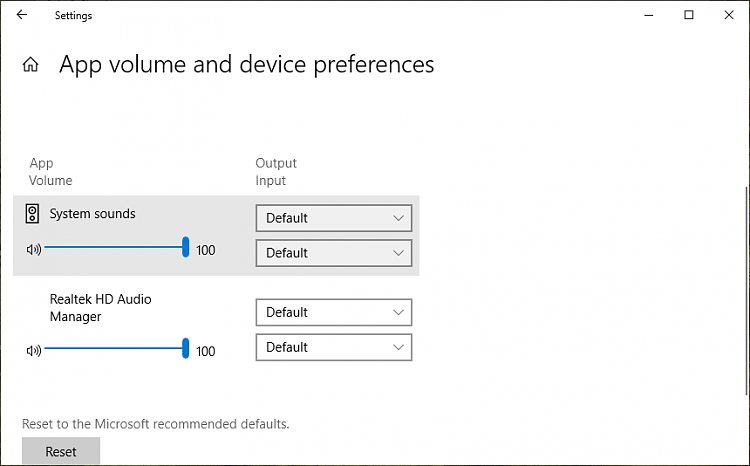The height and width of the screenshot is (466, 750).
Task: Minimize the Settings window
Action: tap(642, 15)
